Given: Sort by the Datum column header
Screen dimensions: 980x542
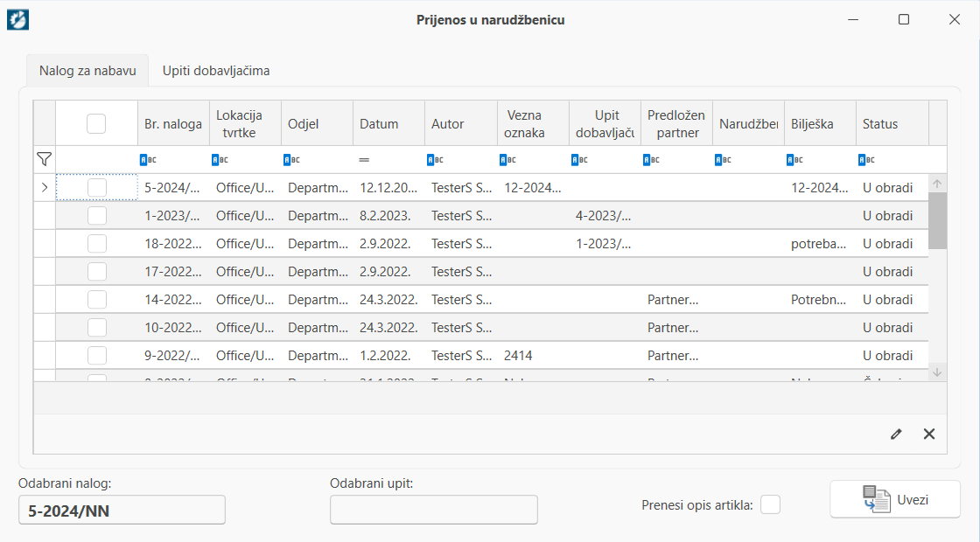Looking at the screenshot, I should [x=388, y=123].
